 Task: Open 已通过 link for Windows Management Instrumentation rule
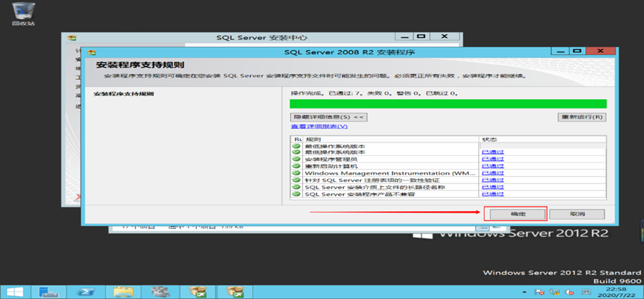(x=493, y=173)
